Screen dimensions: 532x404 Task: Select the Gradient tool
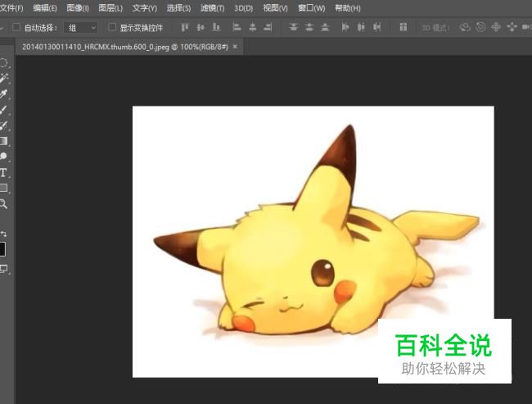point(3,141)
